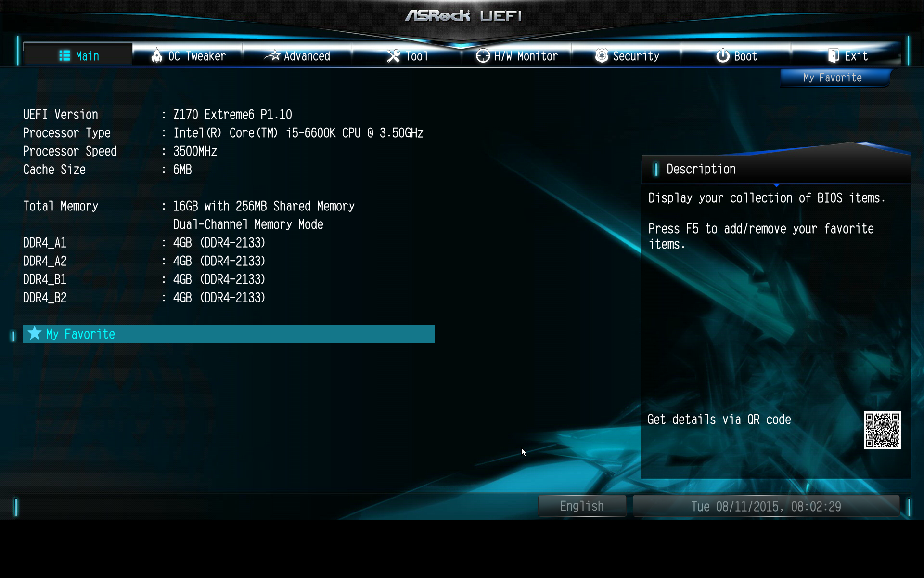The image size is (924, 578).
Task: Click the Intel Core i5-6600K CPU value
Action: (x=298, y=133)
